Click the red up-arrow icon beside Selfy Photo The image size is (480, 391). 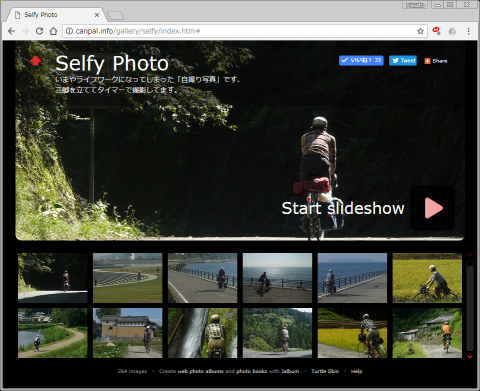(35, 61)
